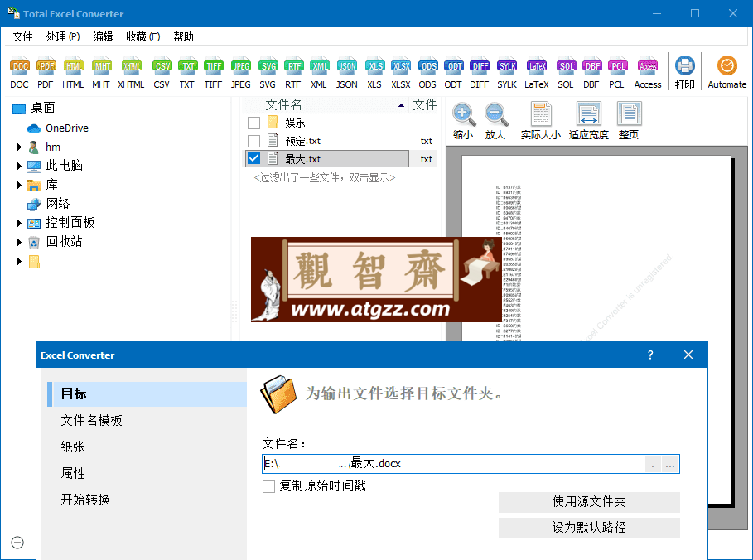Screen dimensions: 753x560
Task: Click LaTeX format icon
Action: tap(537, 66)
